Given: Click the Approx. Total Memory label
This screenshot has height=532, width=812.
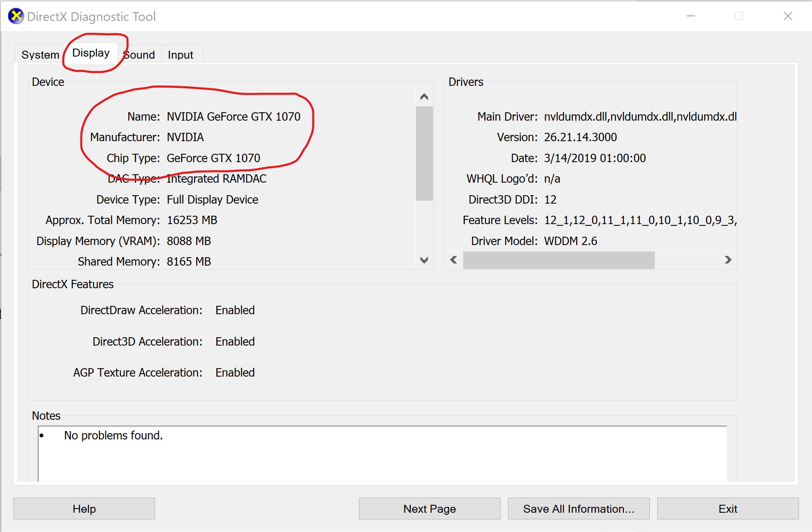Looking at the screenshot, I should point(103,220).
